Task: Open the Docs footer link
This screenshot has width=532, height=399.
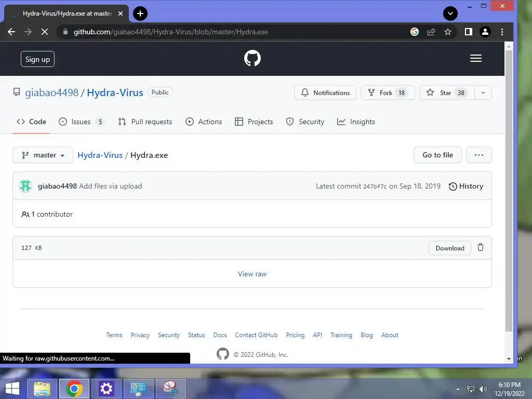Action: point(220,335)
